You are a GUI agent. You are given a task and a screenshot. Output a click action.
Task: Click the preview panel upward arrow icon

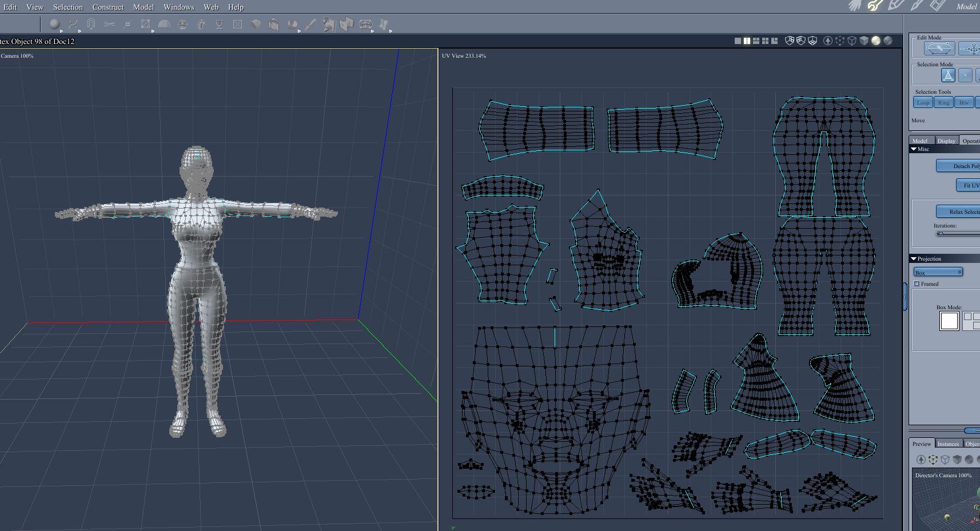click(921, 460)
